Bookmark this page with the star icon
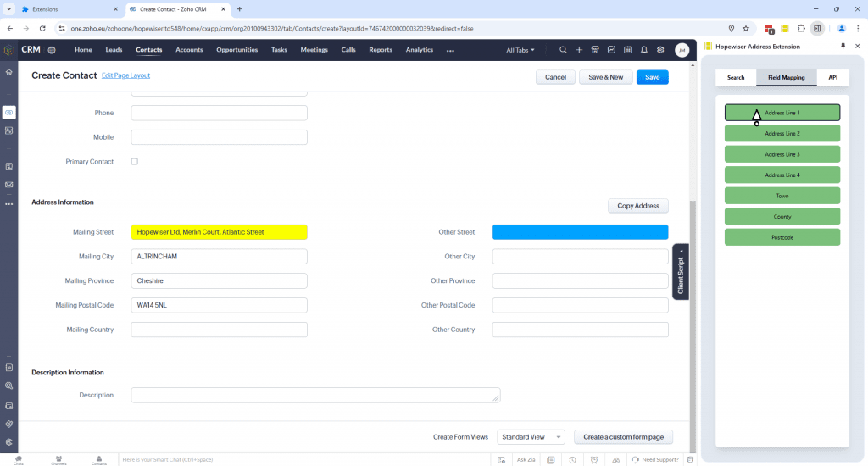868x466 pixels. pos(746,28)
